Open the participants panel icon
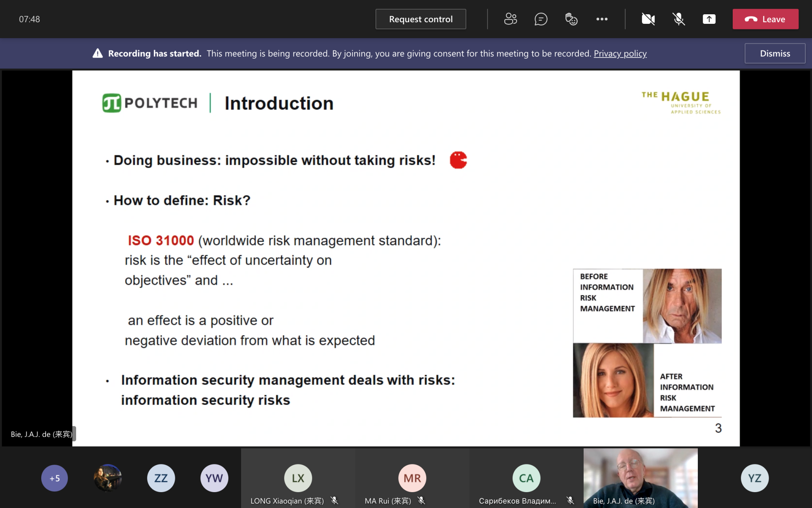Viewport: 812px width, 508px height. click(510, 19)
